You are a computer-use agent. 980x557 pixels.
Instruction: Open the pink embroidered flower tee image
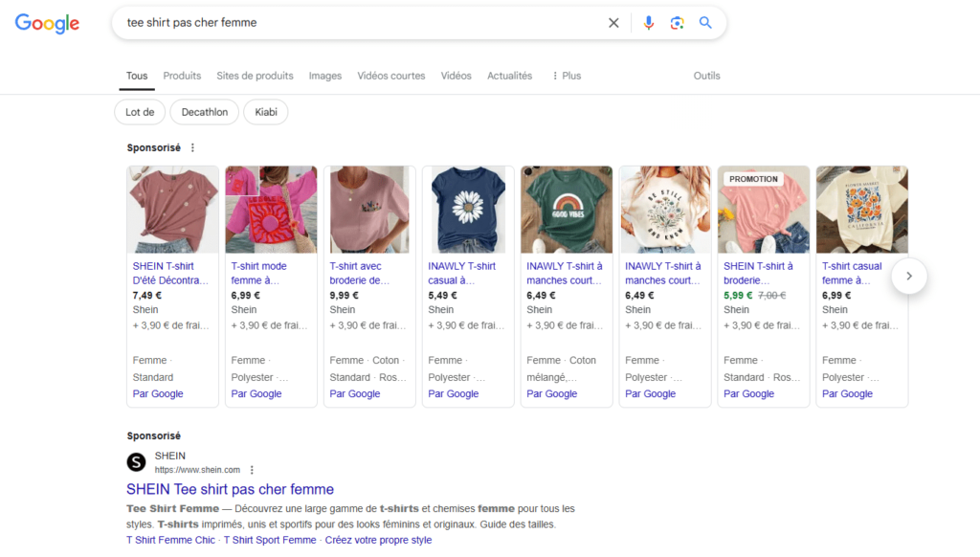click(369, 210)
